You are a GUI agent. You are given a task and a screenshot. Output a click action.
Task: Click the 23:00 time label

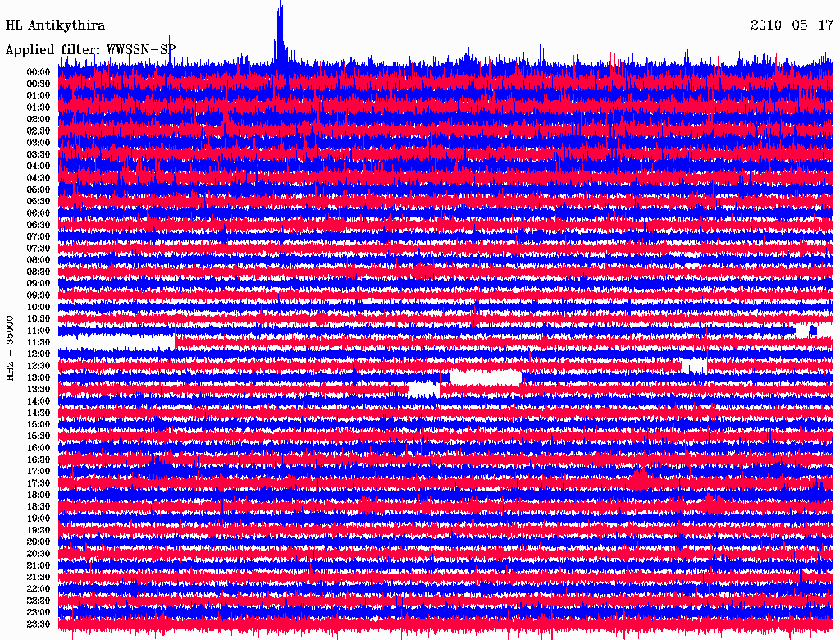click(x=39, y=612)
